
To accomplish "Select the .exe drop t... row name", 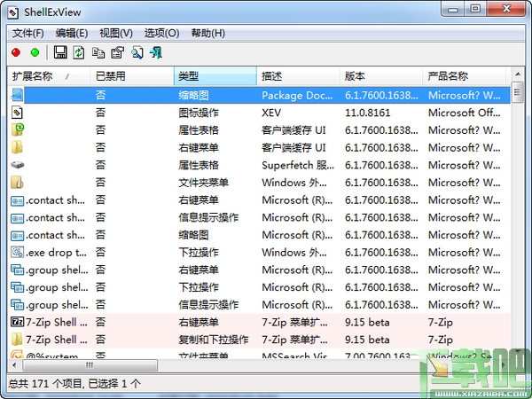I will 57,253.
